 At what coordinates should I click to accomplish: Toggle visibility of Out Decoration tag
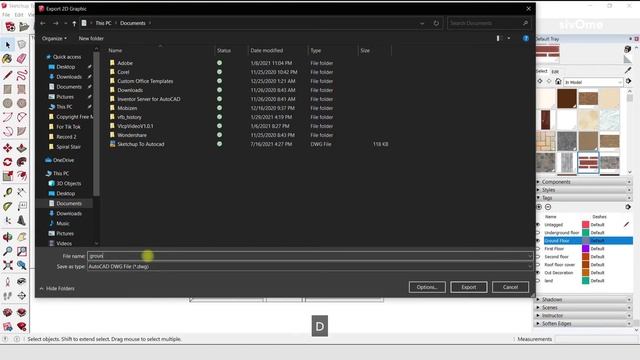point(538,273)
